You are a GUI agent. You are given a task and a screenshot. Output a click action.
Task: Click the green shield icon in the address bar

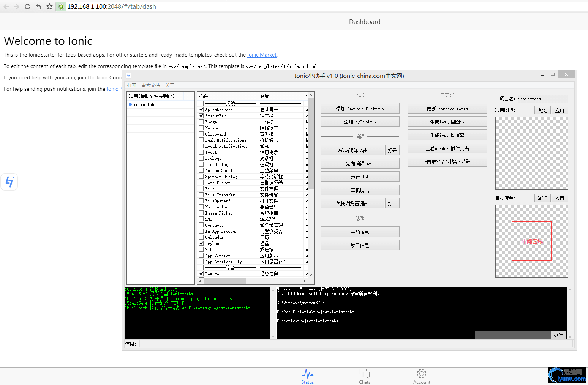pyautogui.click(x=61, y=6)
